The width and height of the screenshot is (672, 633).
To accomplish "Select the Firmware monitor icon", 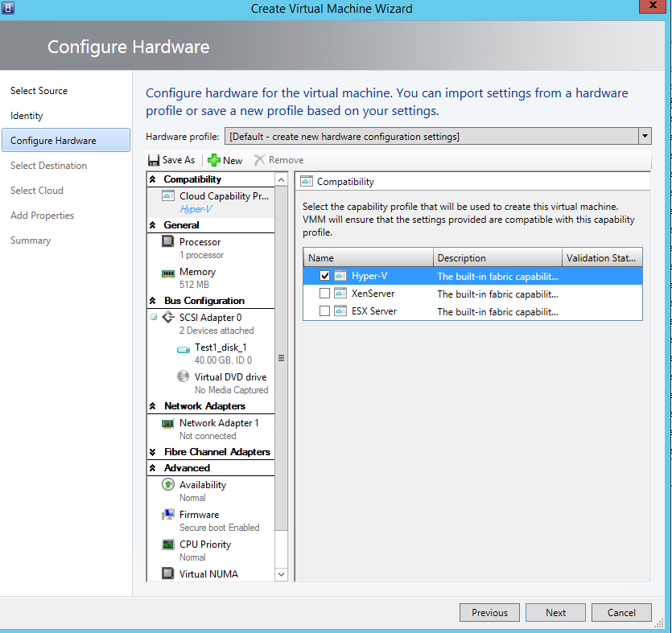I will click(x=168, y=514).
